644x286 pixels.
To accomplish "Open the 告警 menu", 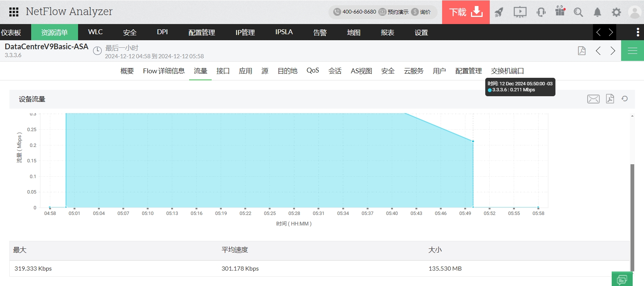I will [320, 32].
